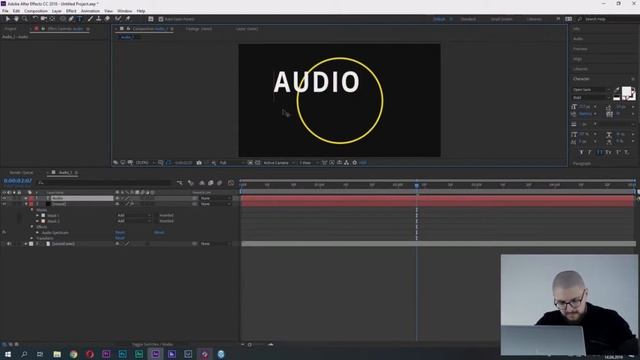The image size is (640, 360).
Task: Enable frame blending for the composition
Action: coord(211,183)
